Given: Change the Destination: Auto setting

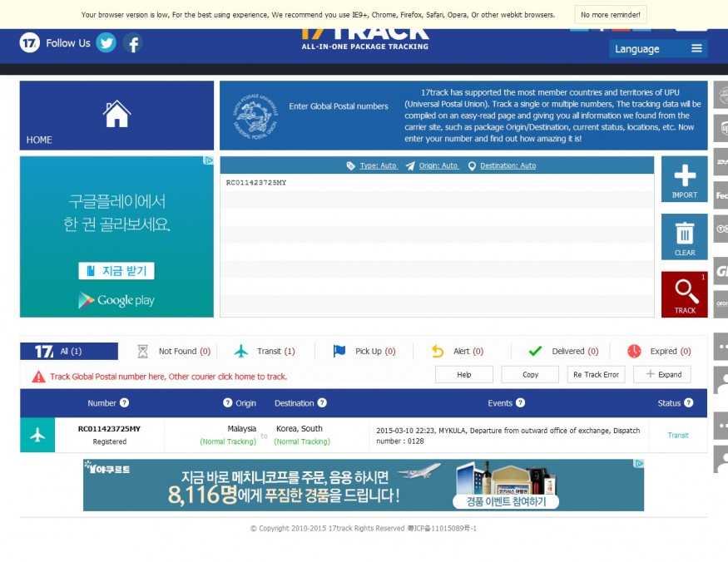Looking at the screenshot, I should click(x=508, y=166).
